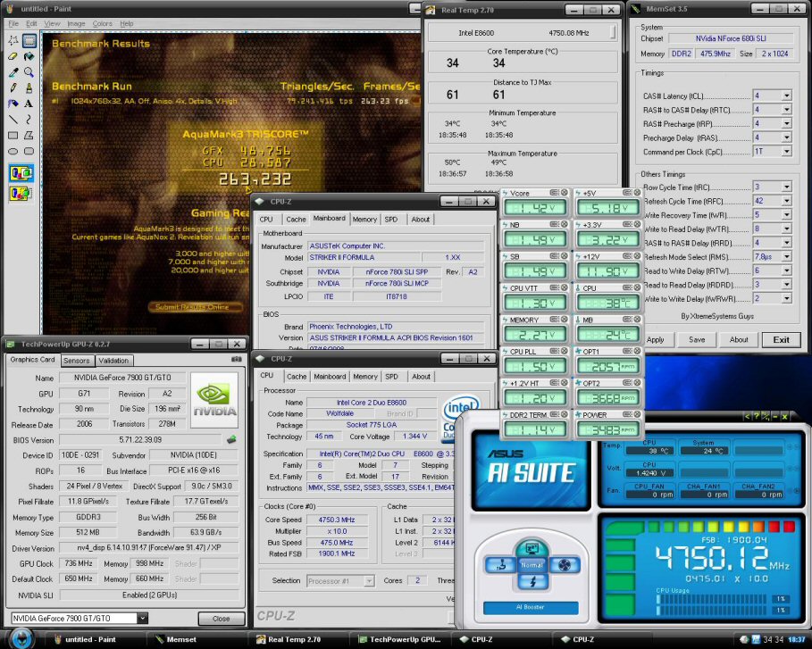Click the Close button in GPU-Z

click(222, 619)
